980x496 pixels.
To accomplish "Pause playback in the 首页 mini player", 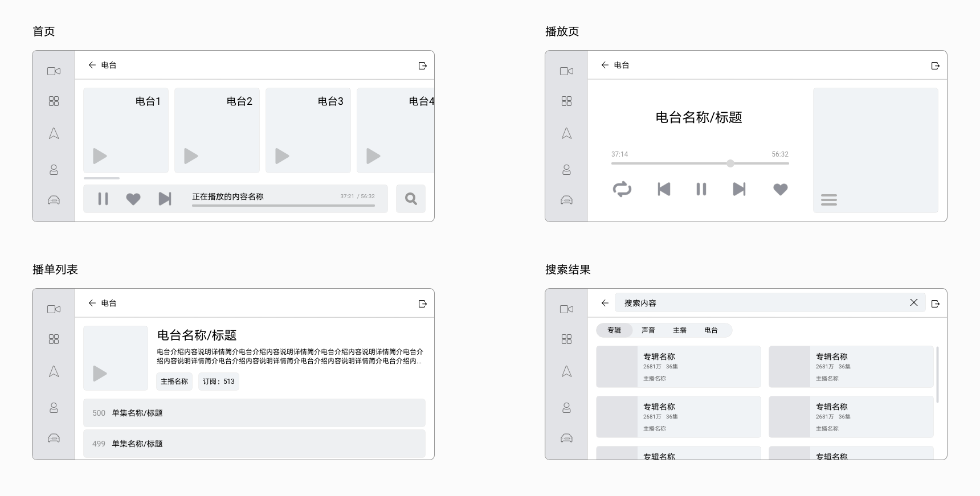I will point(103,199).
